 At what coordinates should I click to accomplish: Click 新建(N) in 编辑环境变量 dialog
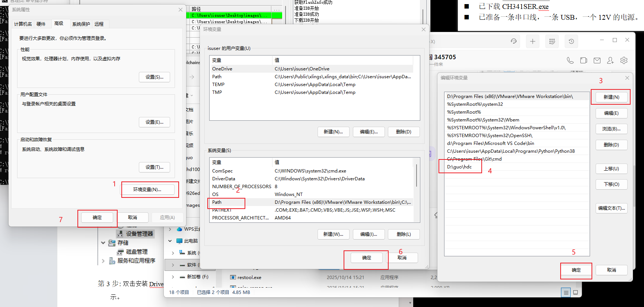click(612, 97)
